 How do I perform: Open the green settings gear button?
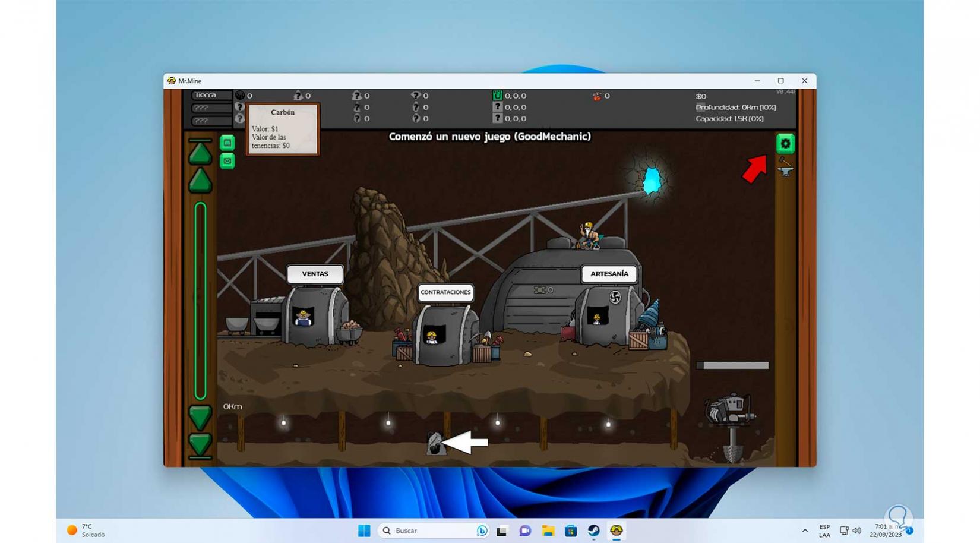[x=785, y=143]
